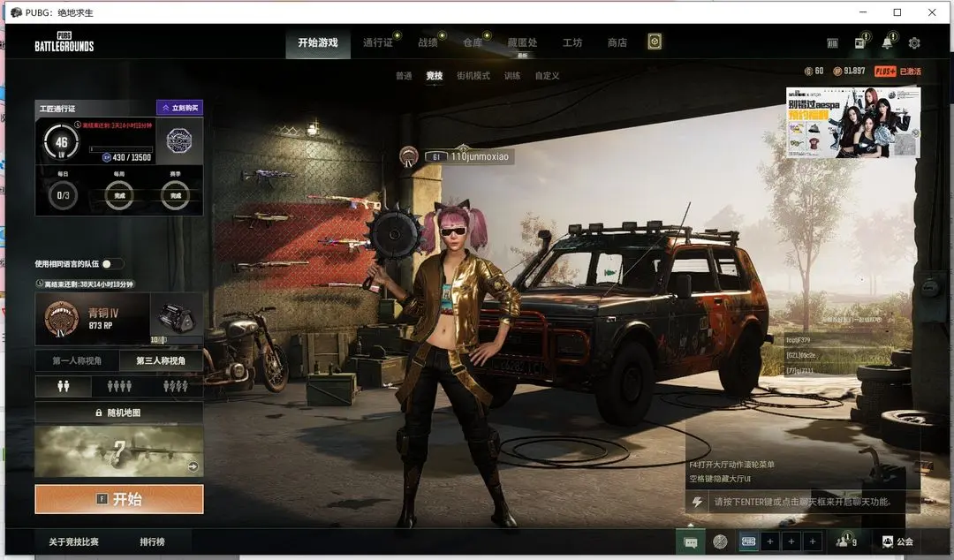Select 第三人称视角 perspective
Screen dimensions: 954x560
161,361
